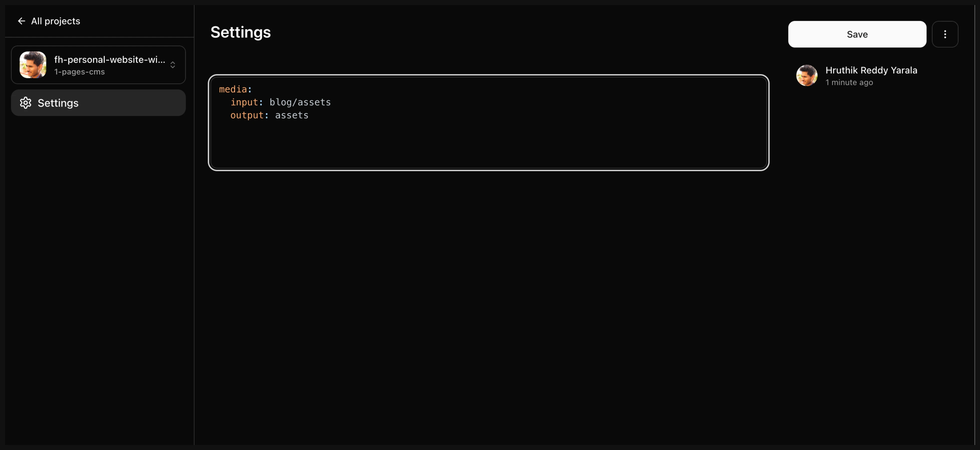Click the Settings gear icon
Image resolution: width=980 pixels, height=450 pixels.
26,103
